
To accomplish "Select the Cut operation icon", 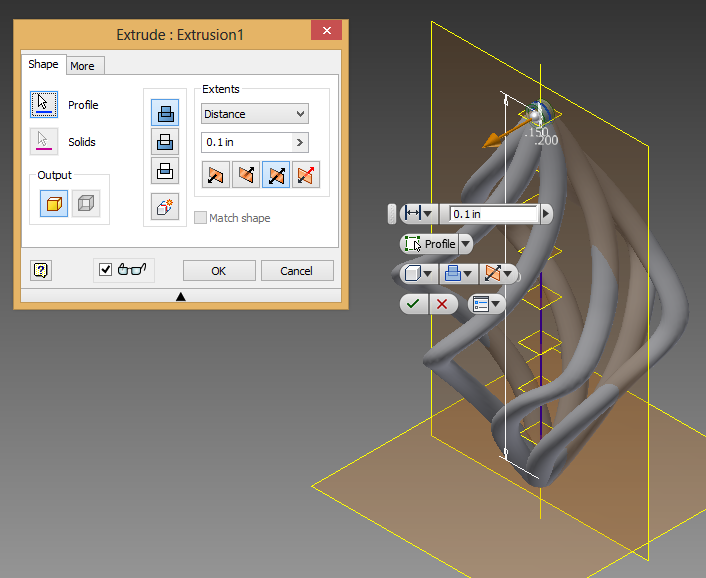I will [165, 142].
